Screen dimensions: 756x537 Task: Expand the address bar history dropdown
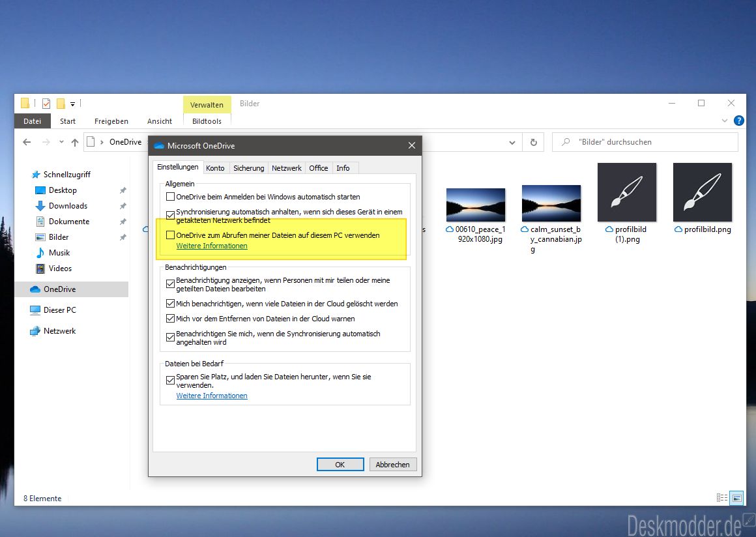pyautogui.click(x=512, y=142)
